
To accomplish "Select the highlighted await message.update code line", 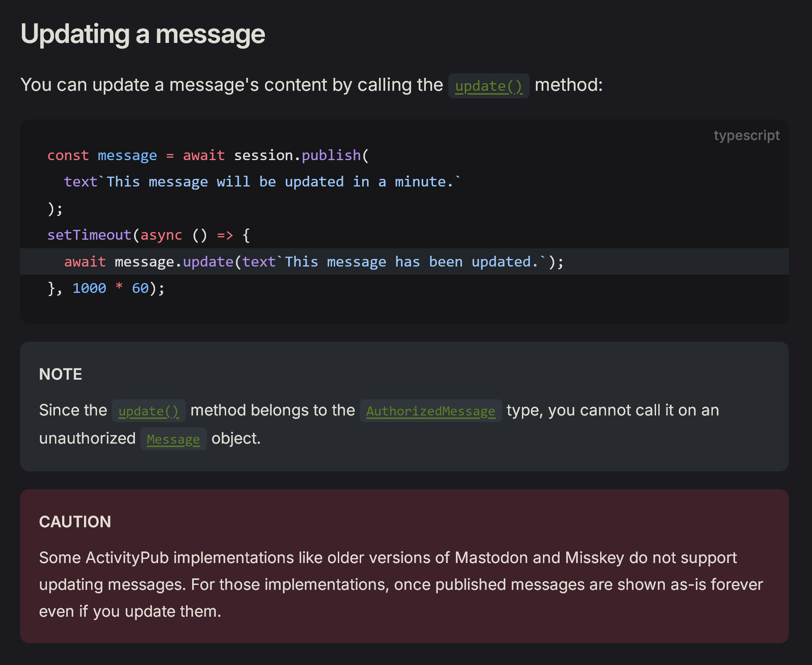I will [x=313, y=262].
